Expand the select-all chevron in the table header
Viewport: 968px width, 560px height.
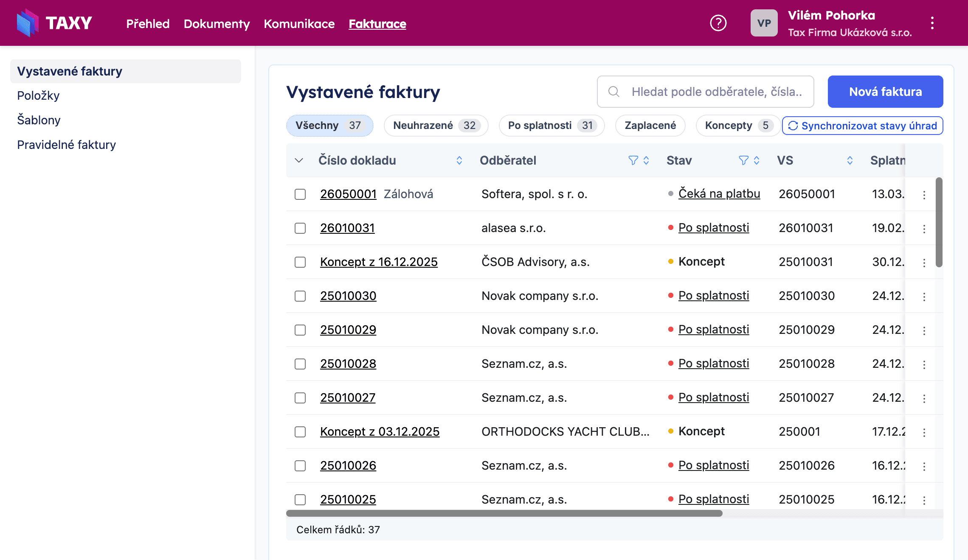(299, 161)
